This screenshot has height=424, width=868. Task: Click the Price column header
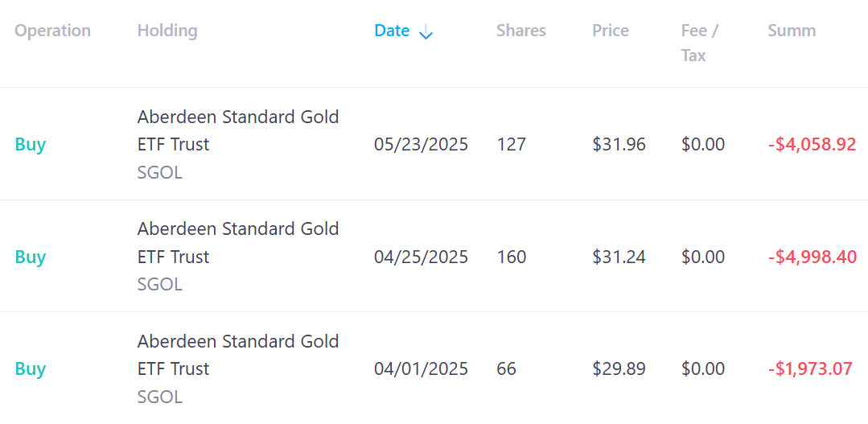(x=610, y=31)
